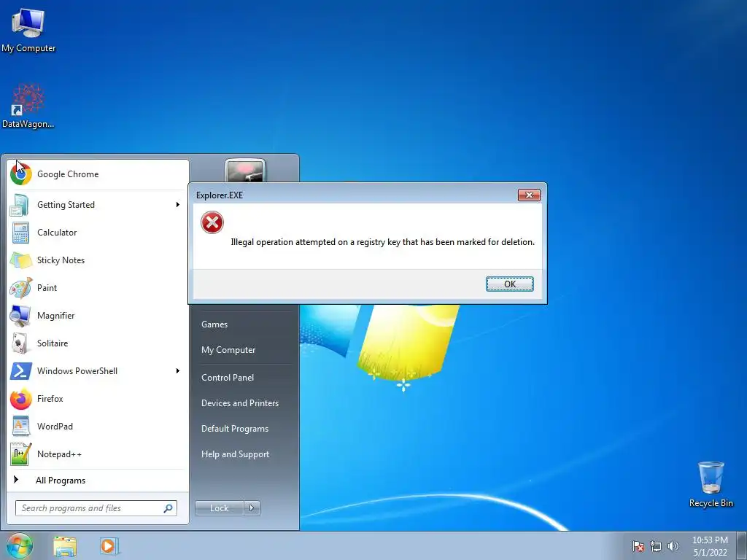Launch Firefox from its icon
This screenshot has height=560, width=747.
coord(21,399)
